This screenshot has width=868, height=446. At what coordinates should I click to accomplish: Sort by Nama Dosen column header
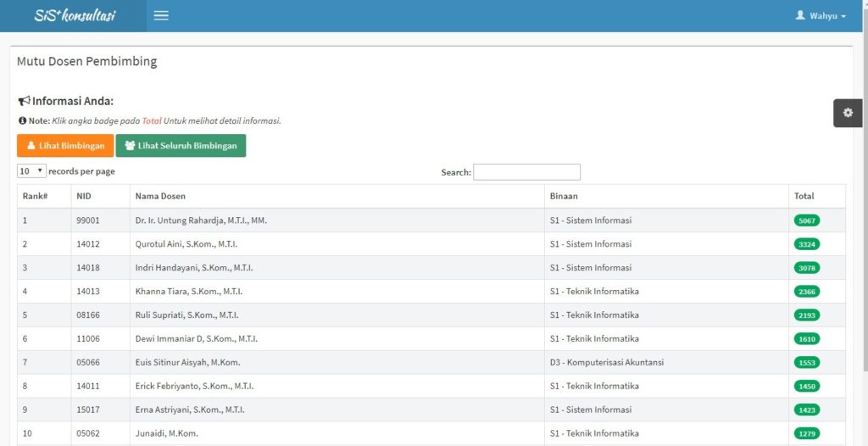pos(337,196)
